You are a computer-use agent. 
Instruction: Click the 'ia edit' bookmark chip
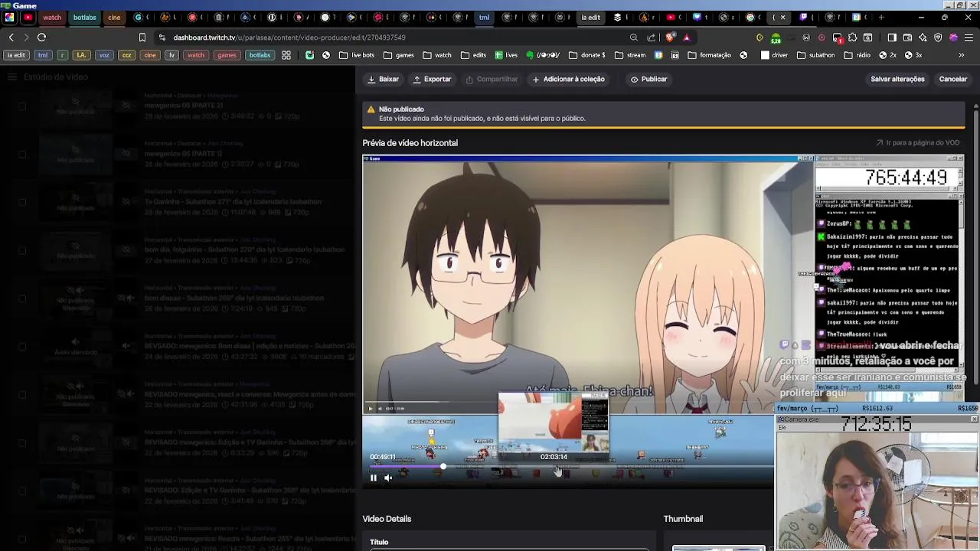[x=16, y=55]
